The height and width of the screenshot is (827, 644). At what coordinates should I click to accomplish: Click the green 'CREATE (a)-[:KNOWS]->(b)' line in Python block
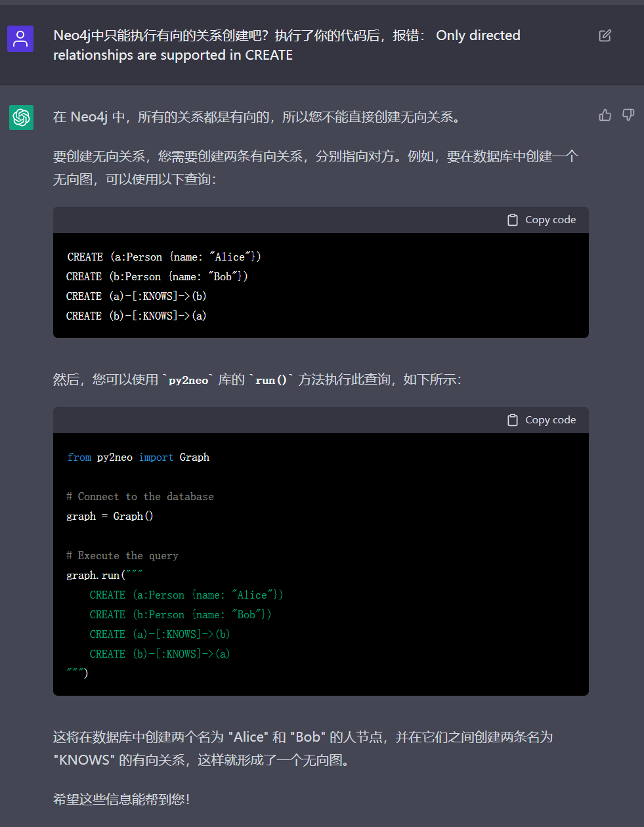click(160, 634)
